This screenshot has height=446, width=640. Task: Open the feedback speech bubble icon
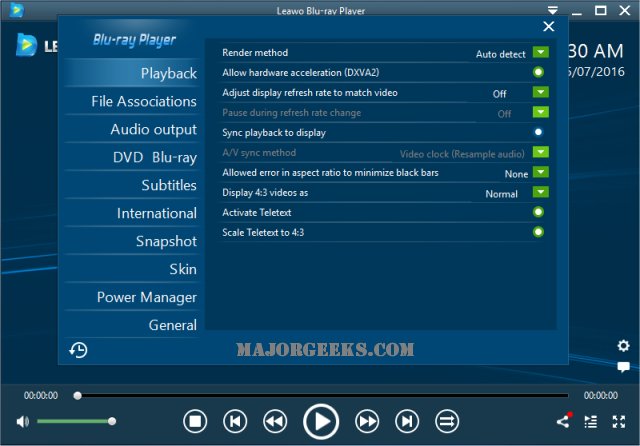(623, 366)
